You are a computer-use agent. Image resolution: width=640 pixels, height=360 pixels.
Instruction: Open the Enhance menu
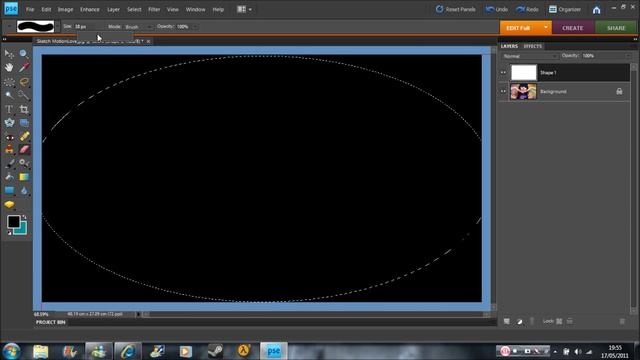[x=89, y=9]
